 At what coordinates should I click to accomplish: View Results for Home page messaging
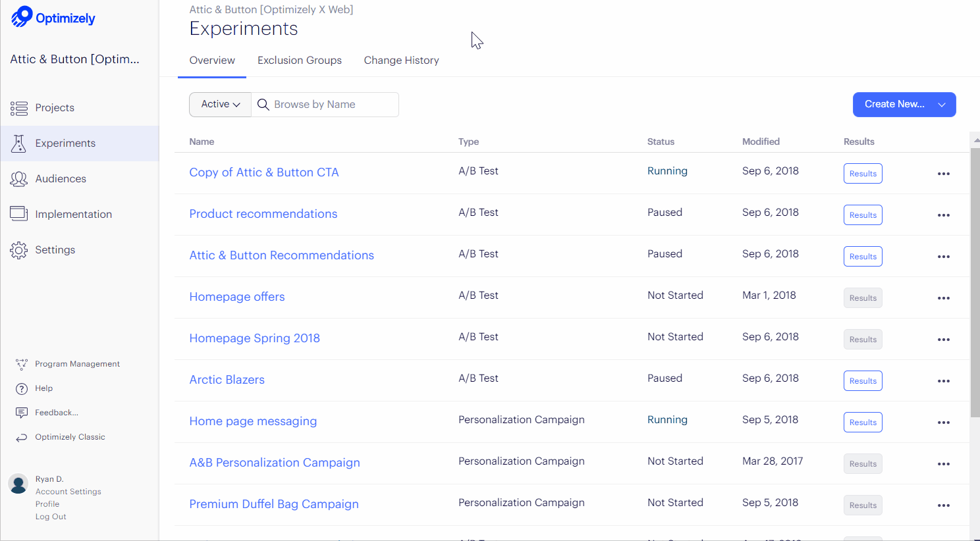pos(863,423)
